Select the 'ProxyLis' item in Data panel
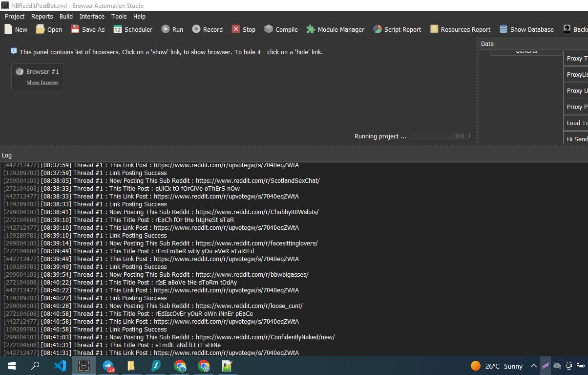This screenshot has width=588, height=375. [x=576, y=74]
